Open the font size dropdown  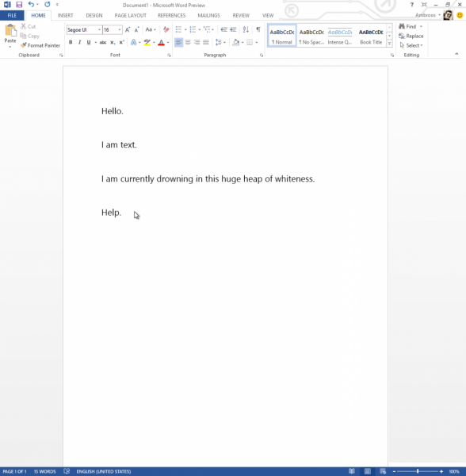pos(120,30)
